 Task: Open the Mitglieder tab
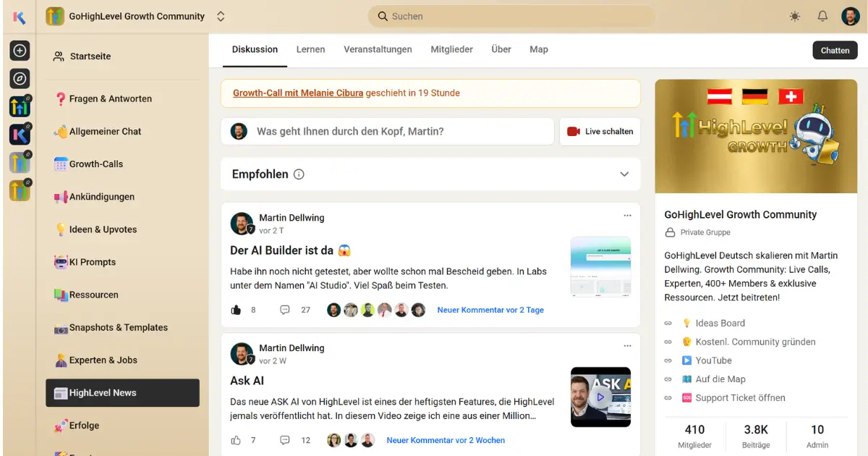451,49
